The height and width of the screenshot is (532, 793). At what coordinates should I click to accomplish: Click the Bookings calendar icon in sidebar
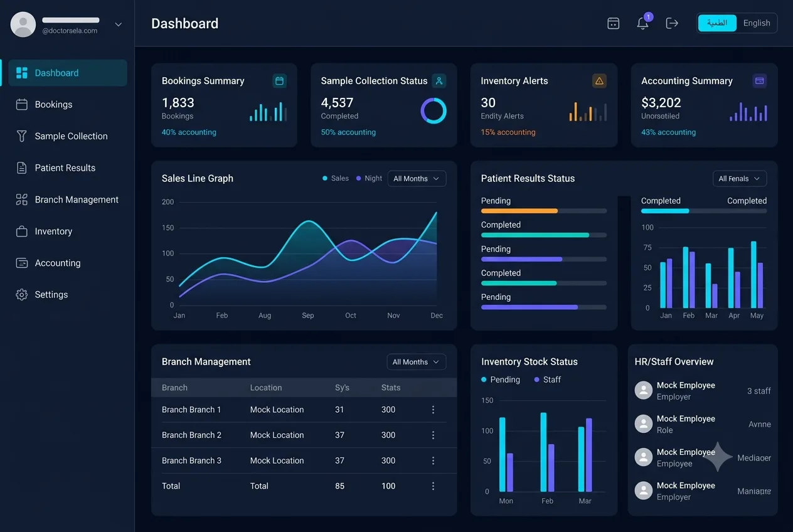point(22,104)
